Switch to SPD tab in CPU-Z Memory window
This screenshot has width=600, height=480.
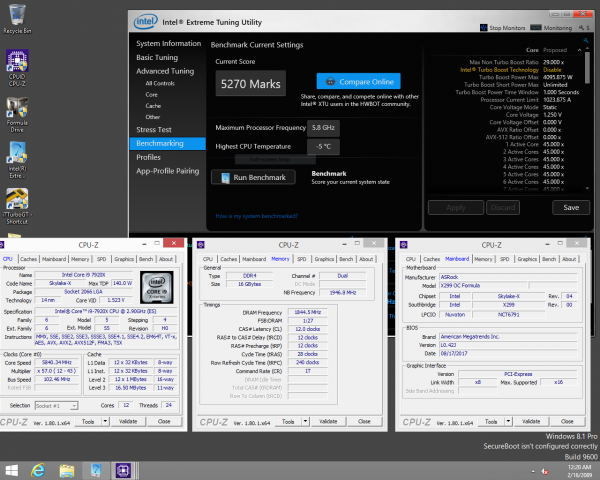tap(302, 259)
